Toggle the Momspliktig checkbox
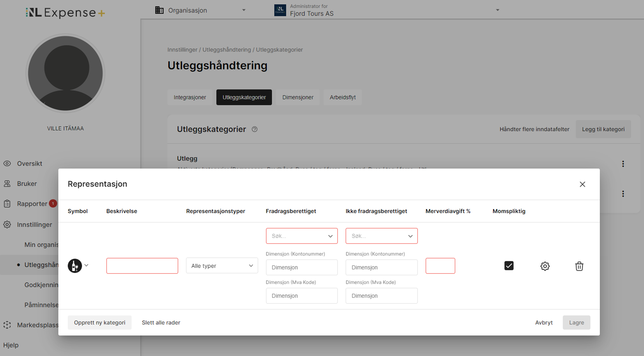 click(509, 266)
